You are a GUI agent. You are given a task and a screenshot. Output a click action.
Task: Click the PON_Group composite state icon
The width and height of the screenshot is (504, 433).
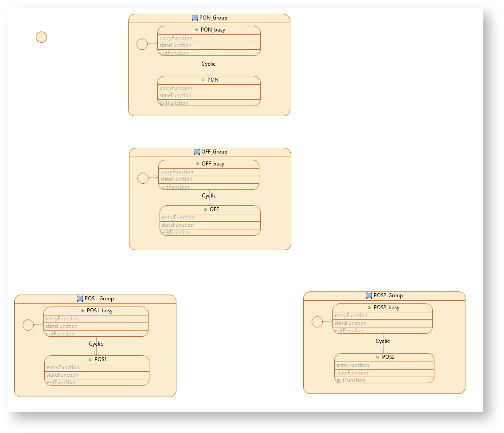pos(195,18)
